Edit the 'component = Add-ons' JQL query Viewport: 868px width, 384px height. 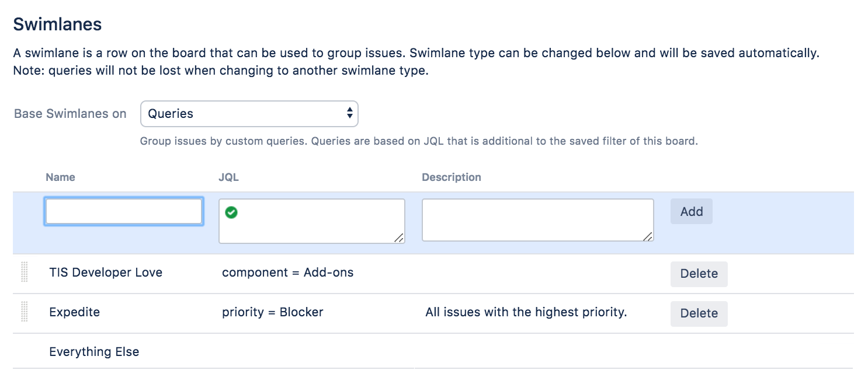click(x=287, y=273)
